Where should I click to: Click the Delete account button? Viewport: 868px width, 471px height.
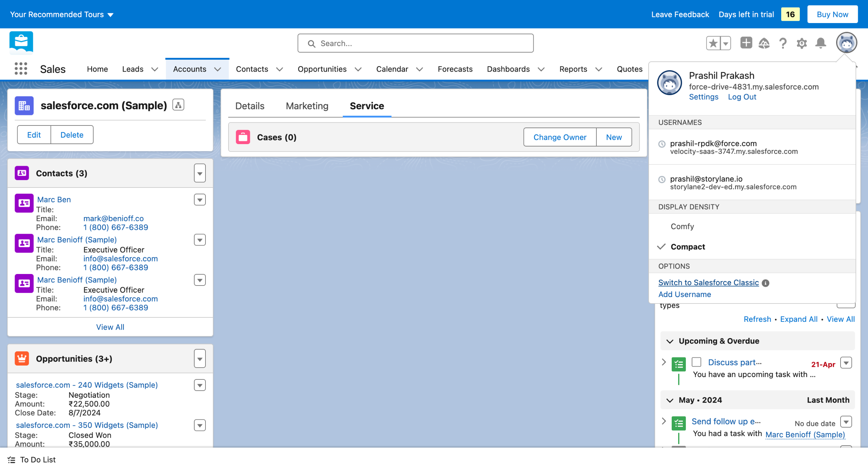coord(72,135)
